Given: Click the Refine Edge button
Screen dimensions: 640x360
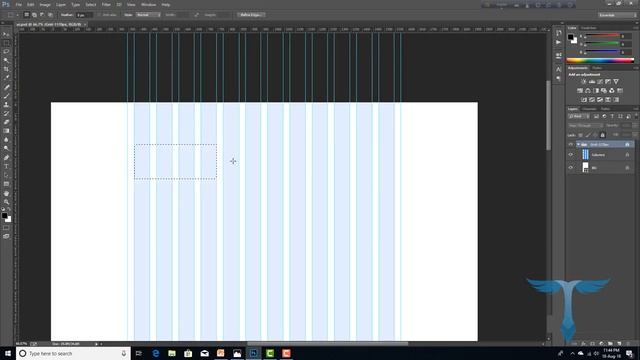Looking at the screenshot, I should click(251, 15).
